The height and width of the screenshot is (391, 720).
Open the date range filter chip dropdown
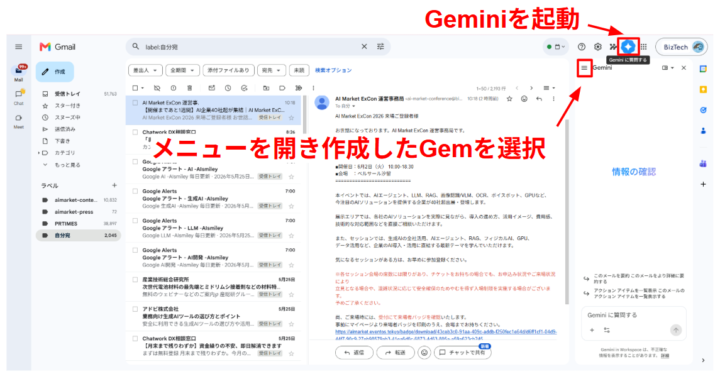(x=182, y=70)
